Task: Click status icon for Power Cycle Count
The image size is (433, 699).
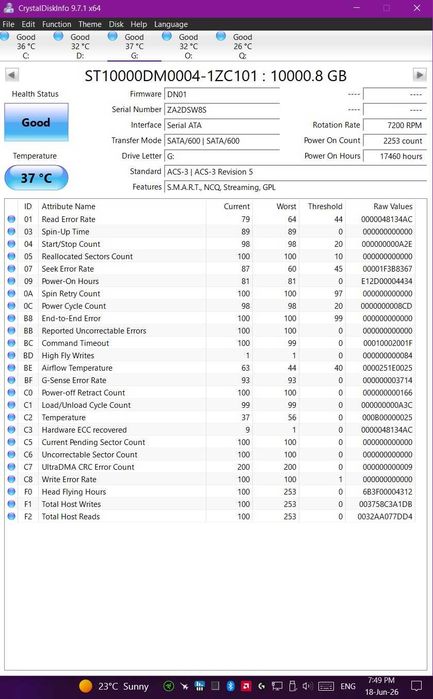Action: [11, 306]
